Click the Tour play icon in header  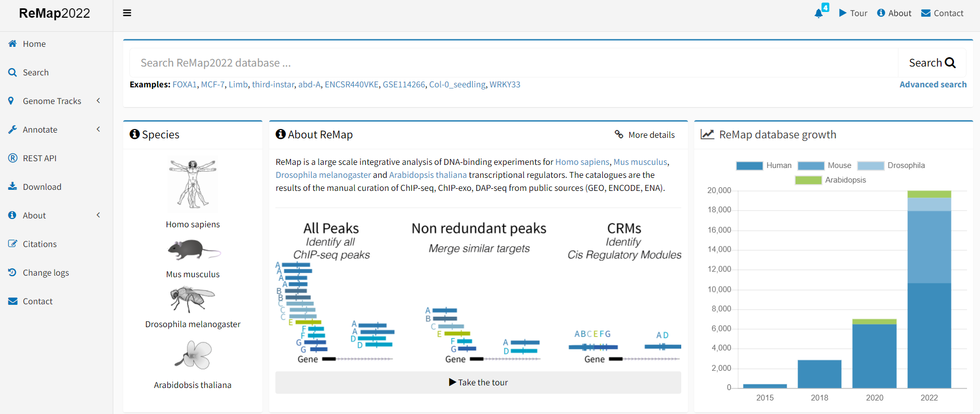tap(843, 13)
